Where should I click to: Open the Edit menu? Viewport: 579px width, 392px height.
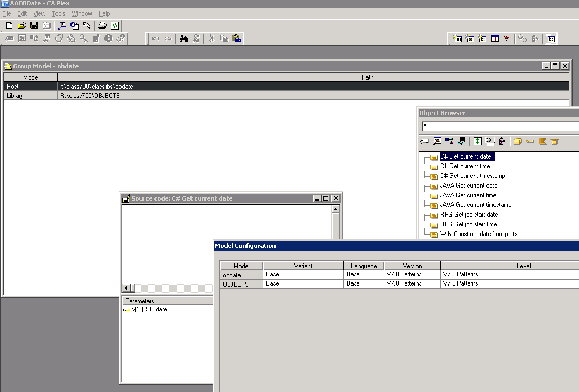[22, 13]
